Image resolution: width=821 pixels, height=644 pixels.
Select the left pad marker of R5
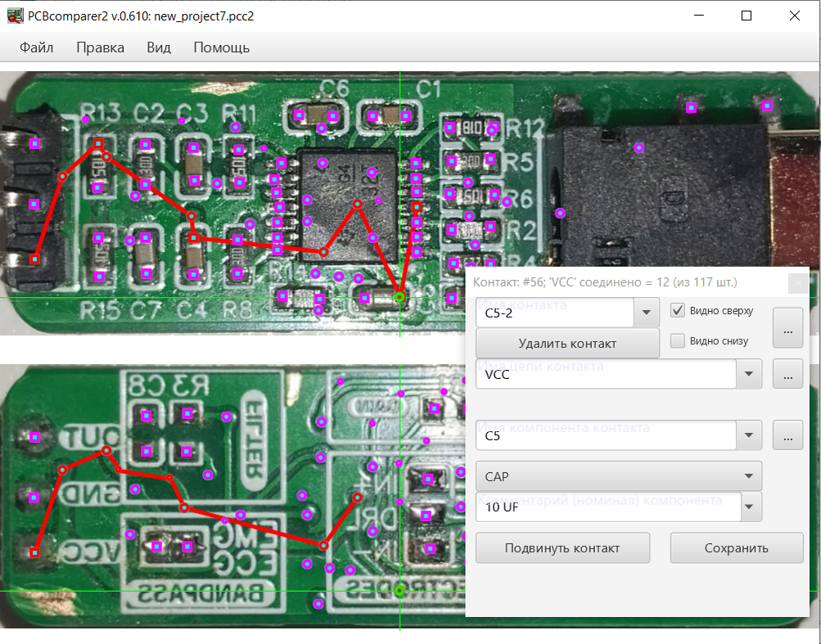452,160
